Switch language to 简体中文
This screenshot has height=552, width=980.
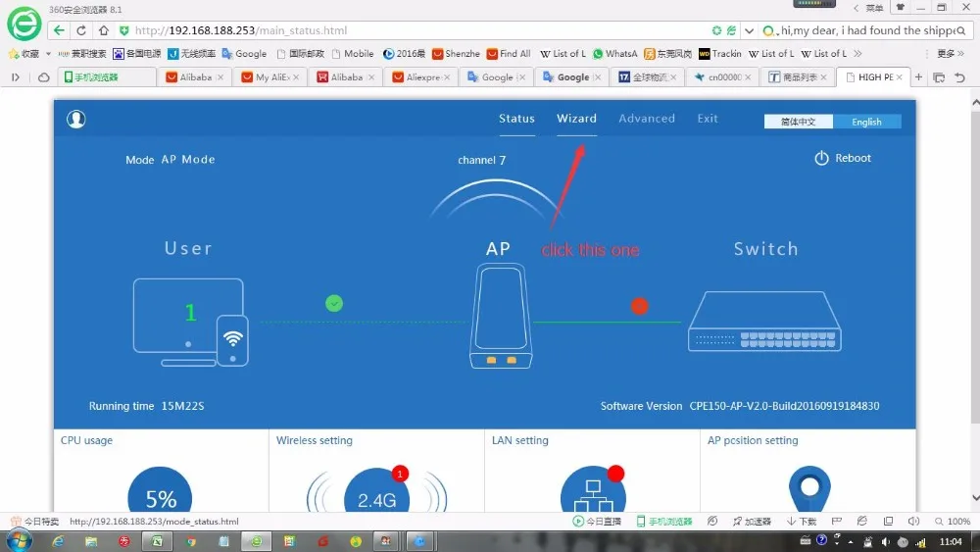(x=798, y=122)
